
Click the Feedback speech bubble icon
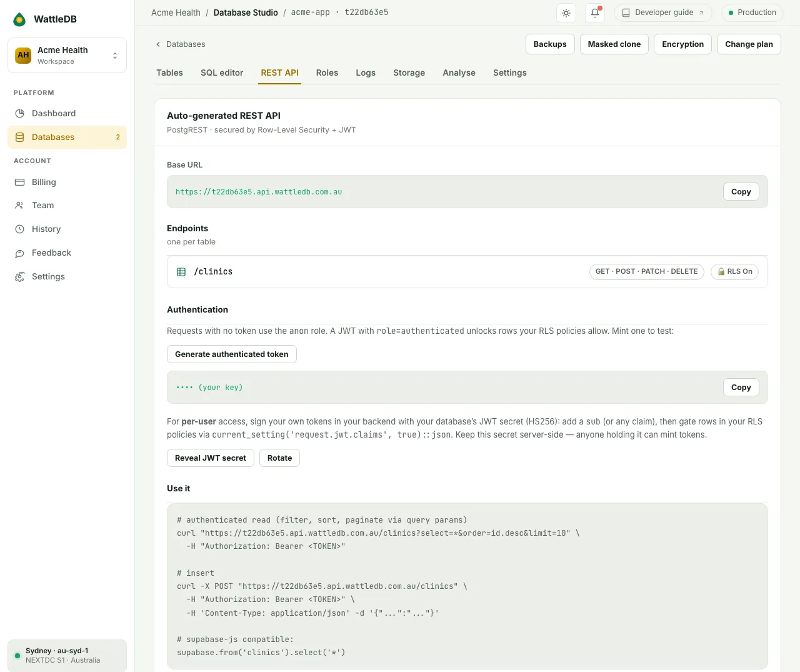(20, 253)
